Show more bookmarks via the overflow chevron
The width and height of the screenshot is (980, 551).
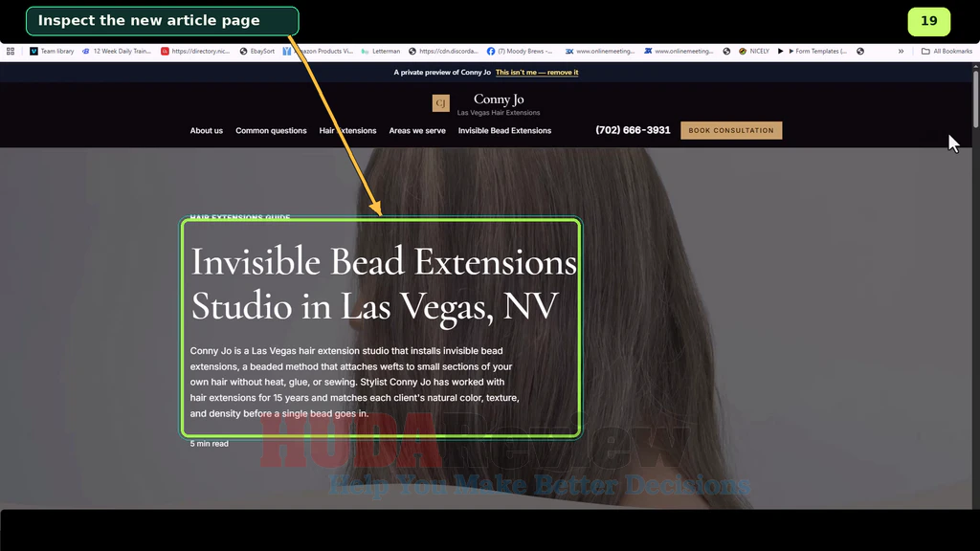coord(901,52)
